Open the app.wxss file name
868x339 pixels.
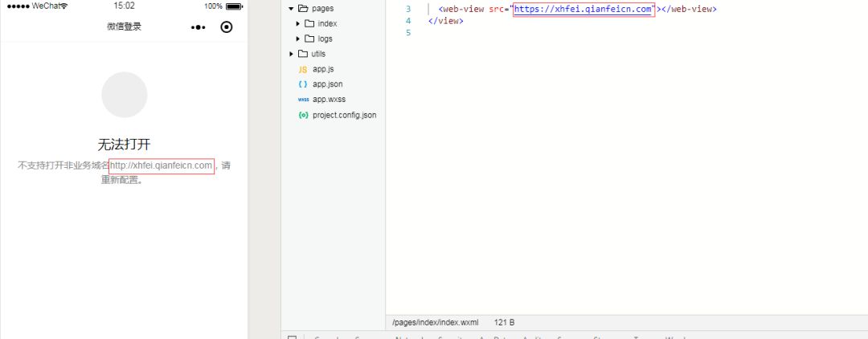pyautogui.click(x=330, y=100)
